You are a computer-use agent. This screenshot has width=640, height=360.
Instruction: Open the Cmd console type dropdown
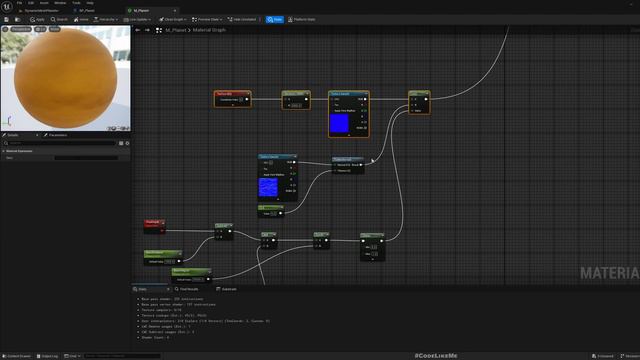click(x=72, y=356)
